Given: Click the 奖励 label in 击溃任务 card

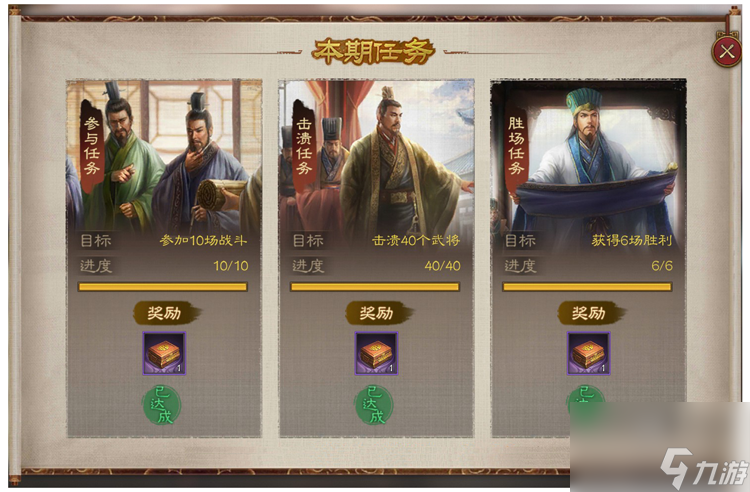Looking at the screenshot, I should pyautogui.click(x=377, y=313).
